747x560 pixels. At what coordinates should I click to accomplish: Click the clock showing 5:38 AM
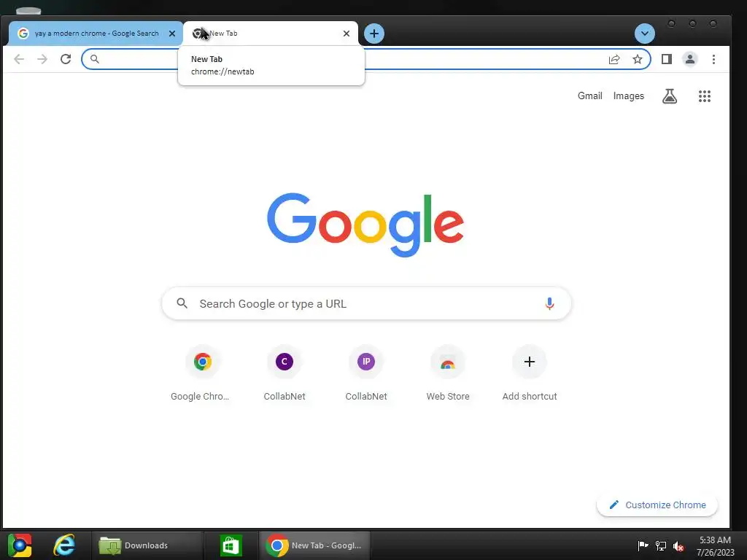coord(715,540)
